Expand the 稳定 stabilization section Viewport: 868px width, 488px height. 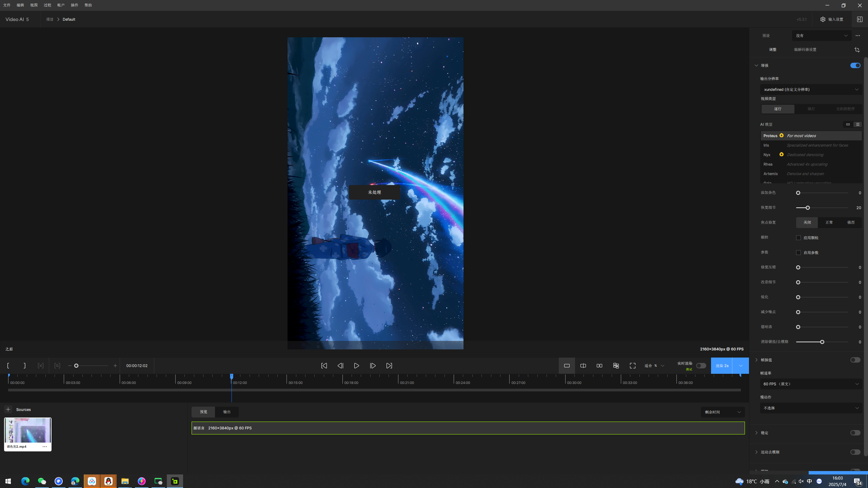[756, 433]
